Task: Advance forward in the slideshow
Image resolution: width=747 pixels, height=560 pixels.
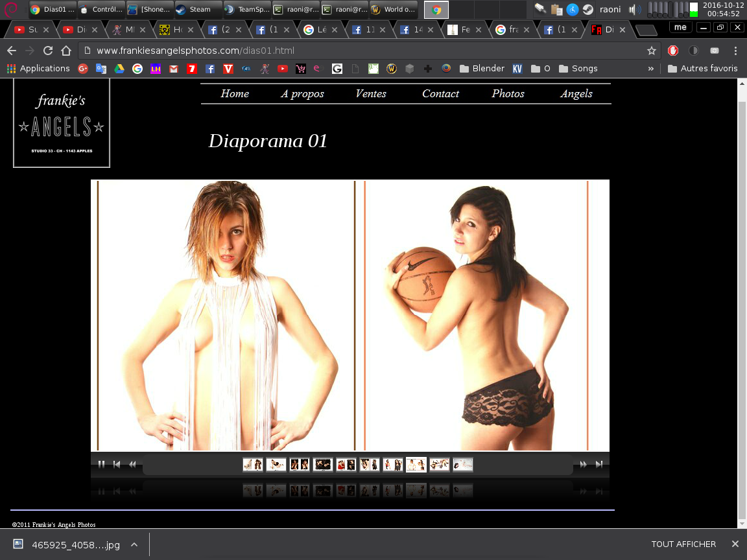Action: click(583, 464)
